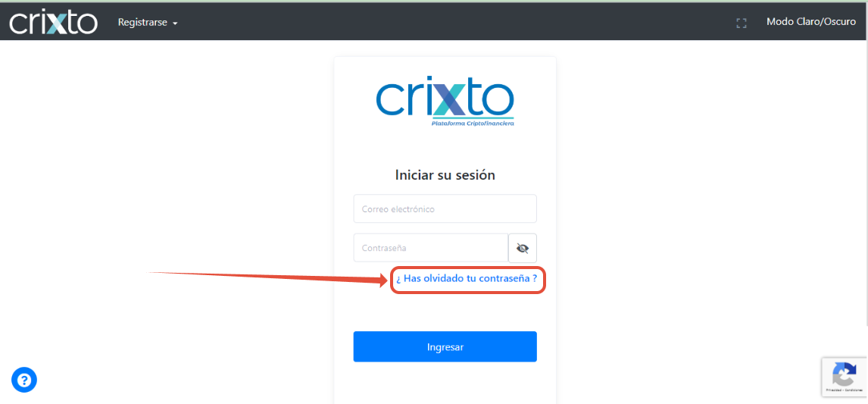Click the Plataforma Criptofinanciera tagline
This screenshot has width=868, height=404.
[473, 124]
